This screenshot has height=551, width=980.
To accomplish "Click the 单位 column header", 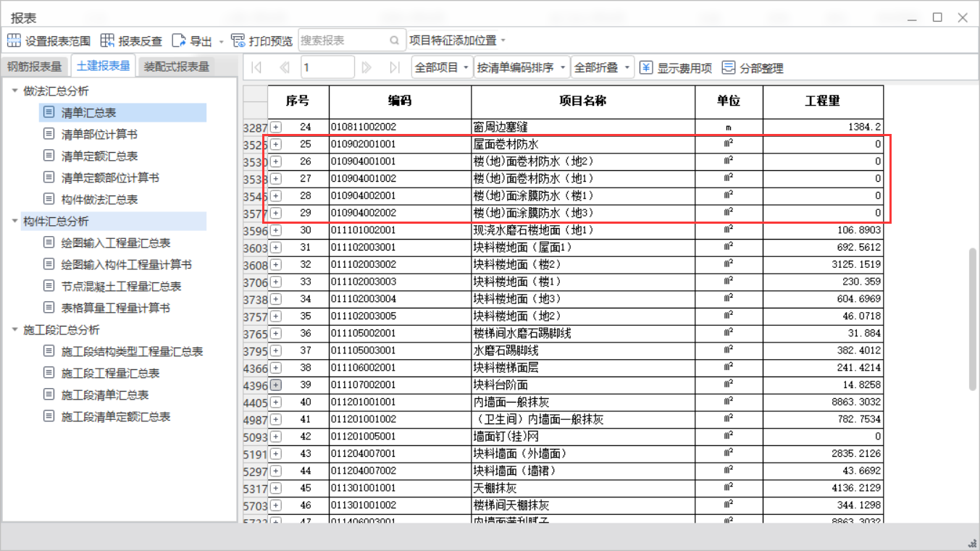I will pyautogui.click(x=729, y=101).
